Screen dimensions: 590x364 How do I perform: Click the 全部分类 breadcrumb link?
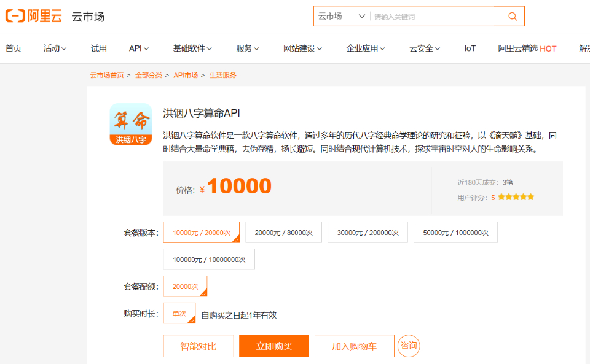pyautogui.click(x=149, y=75)
